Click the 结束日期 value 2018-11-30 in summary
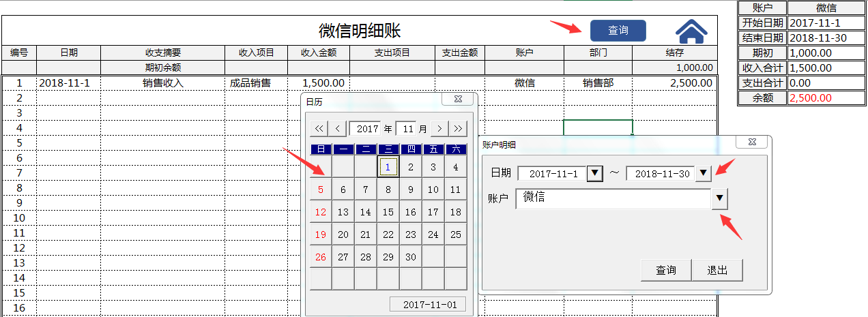The width and height of the screenshot is (868, 317). (x=826, y=37)
